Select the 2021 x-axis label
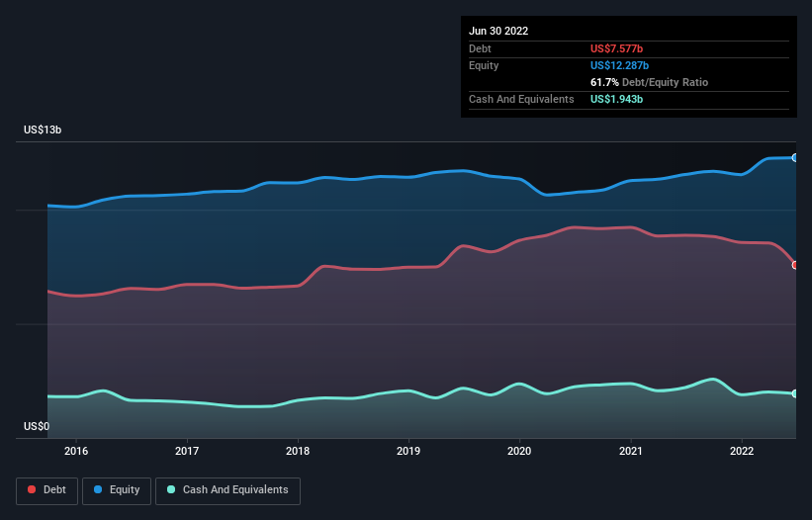This screenshot has width=812, height=520. point(631,451)
